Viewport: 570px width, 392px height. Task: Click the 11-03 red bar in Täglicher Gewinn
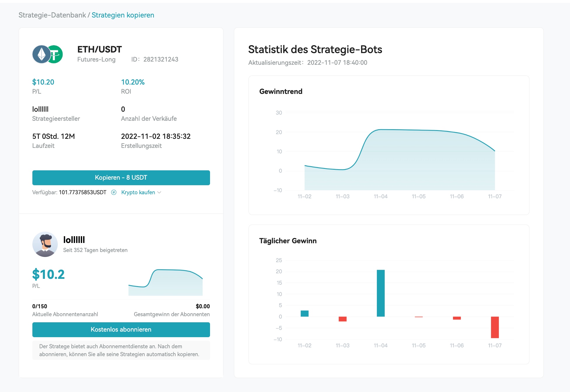click(342, 319)
